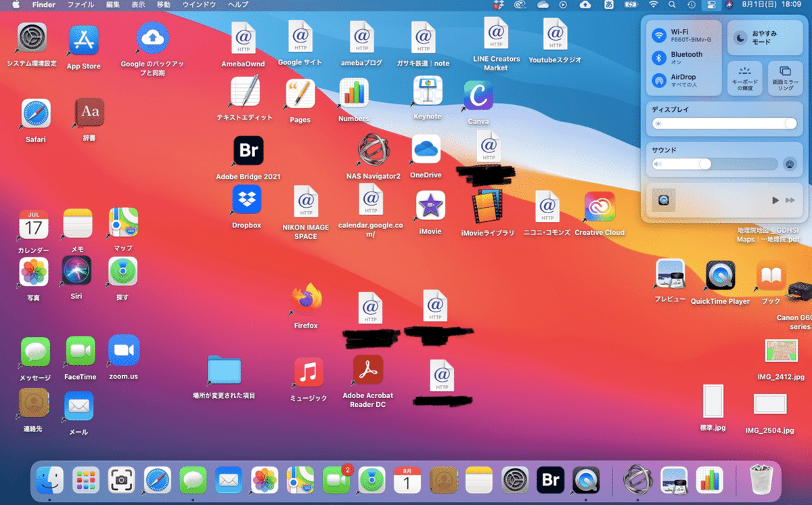Open the Siri desktop icon
This screenshot has height=505, width=812.
coord(76,271)
